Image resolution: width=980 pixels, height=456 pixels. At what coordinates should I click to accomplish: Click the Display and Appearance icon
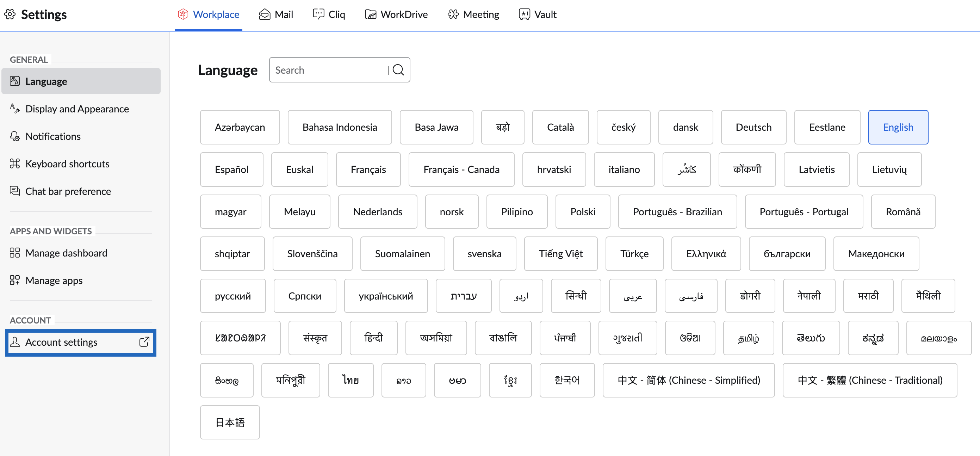tap(15, 109)
